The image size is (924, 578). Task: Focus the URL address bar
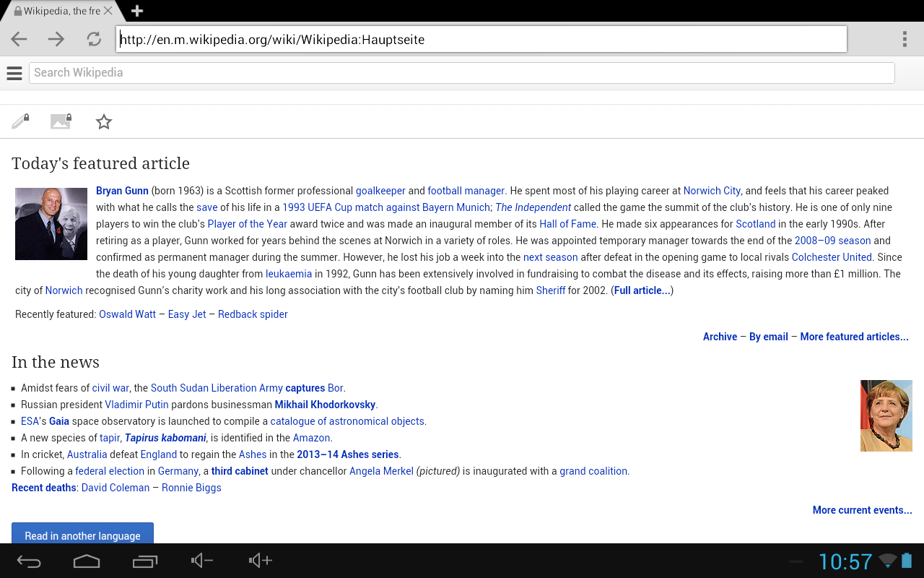(x=481, y=40)
